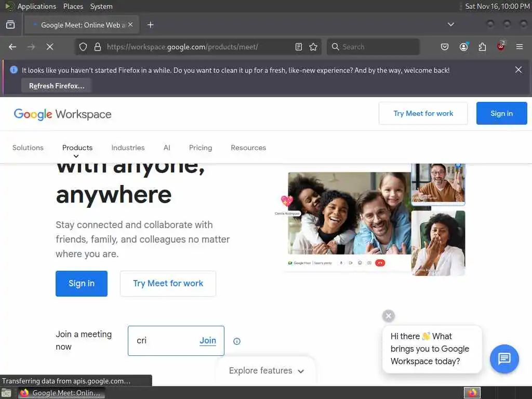Toggle reader view icon in address bar
This screenshot has height=399, width=532.
(299, 47)
